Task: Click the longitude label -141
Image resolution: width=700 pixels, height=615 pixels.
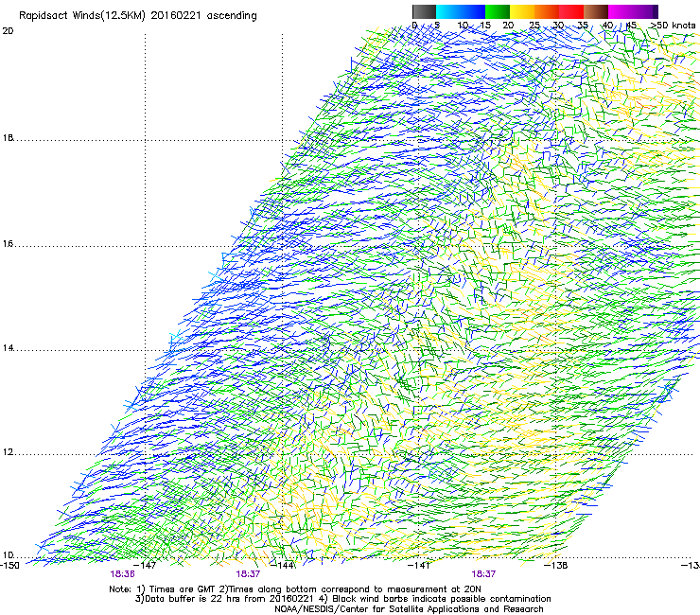Action: (419, 566)
